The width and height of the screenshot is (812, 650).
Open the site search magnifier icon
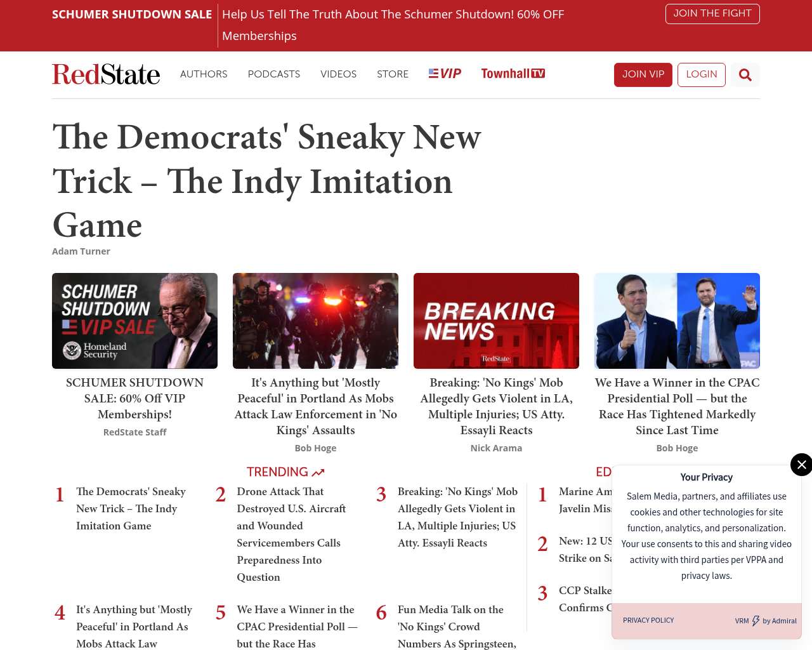tap(745, 75)
